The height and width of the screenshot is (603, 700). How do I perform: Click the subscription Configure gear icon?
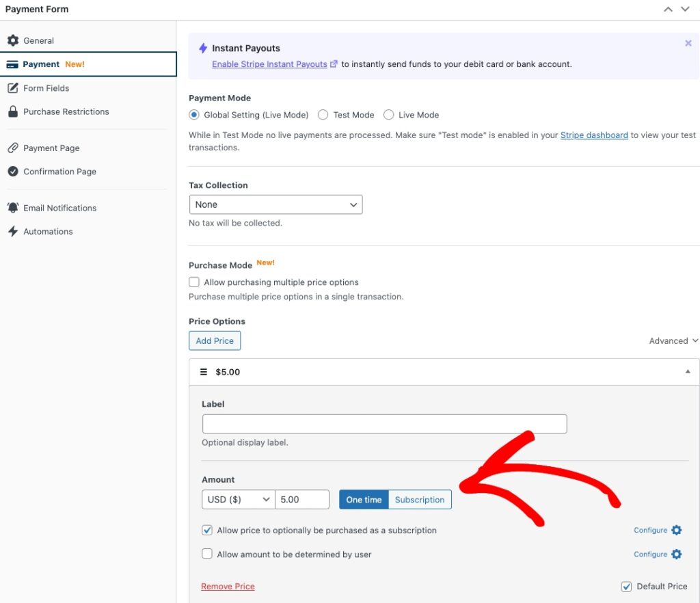676,531
